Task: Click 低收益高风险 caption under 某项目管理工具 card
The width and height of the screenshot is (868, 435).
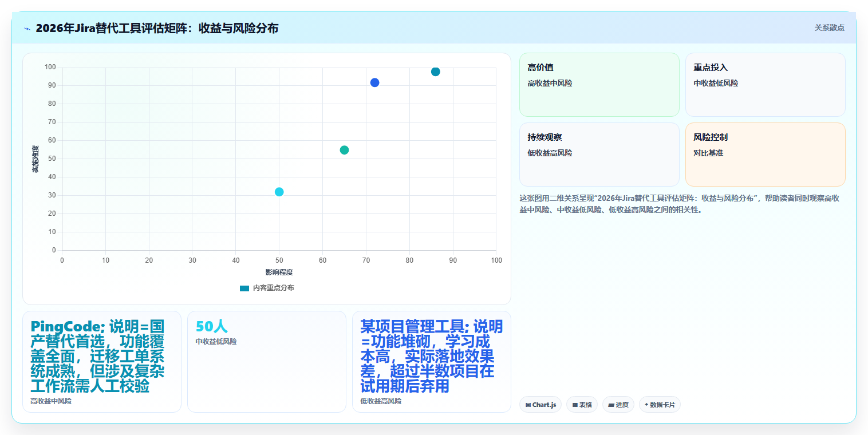Action: 381,401
